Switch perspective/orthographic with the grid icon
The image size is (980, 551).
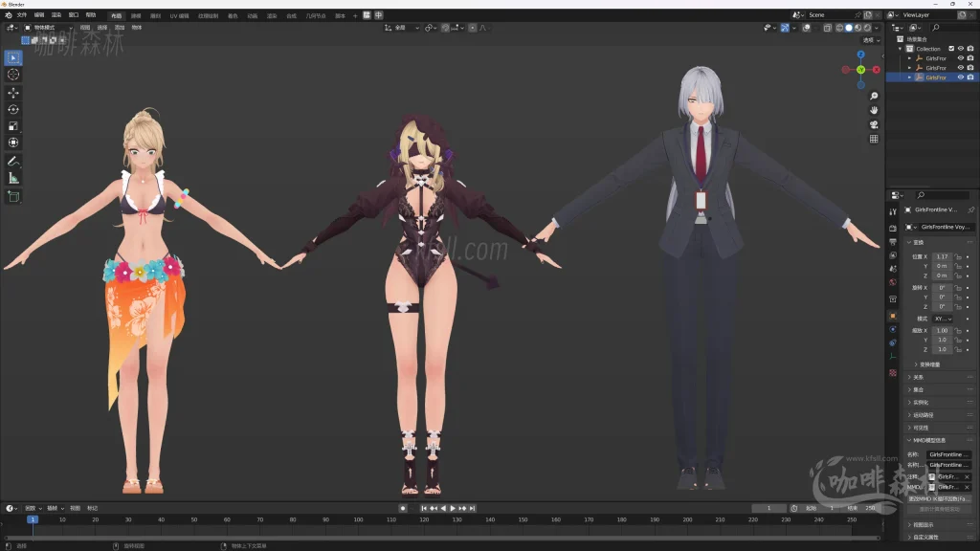tap(874, 139)
